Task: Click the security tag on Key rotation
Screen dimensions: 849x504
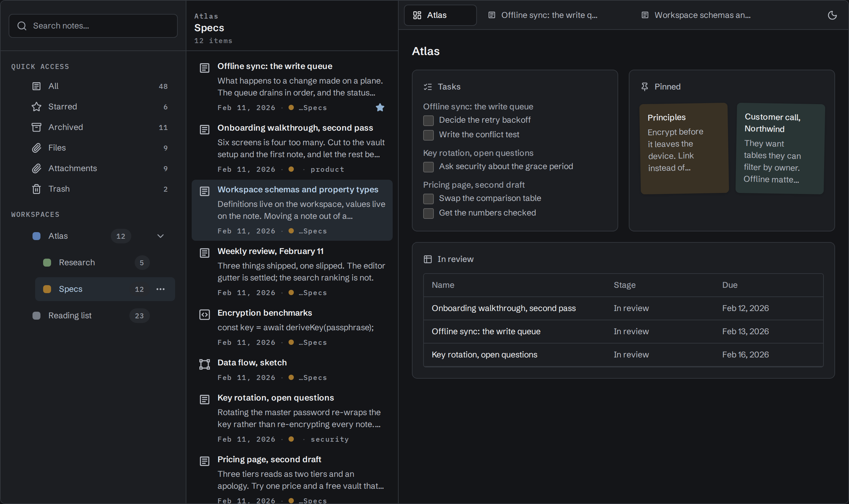Action: 329,439
